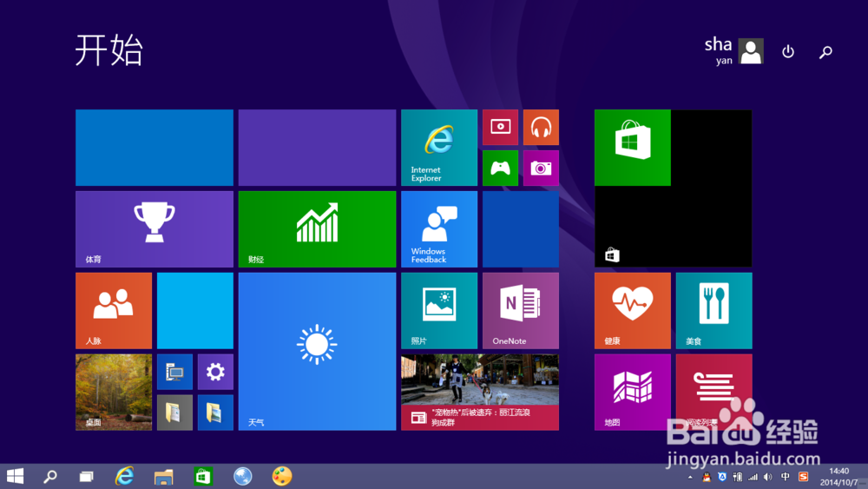The width and height of the screenshot is (868, 489).
Task: Open the Games tile with controller icon
Action: point(500,168)
